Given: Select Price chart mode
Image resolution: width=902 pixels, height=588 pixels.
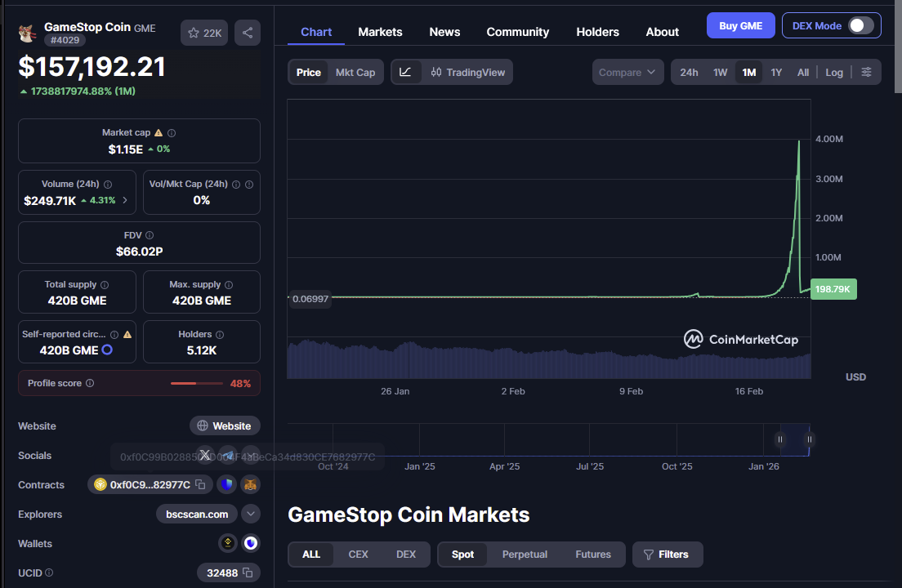Looking at the screenshot, I should (308, 73).
